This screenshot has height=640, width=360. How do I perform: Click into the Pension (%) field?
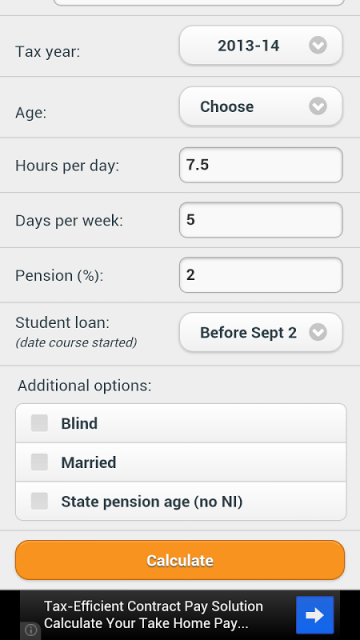261,275
